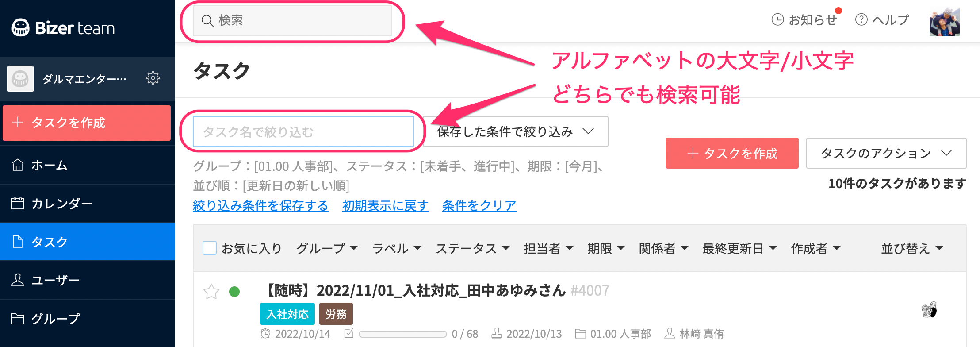Viewport: 980px width, 347px height.
Task: Expand 保存した条件で絞り込み dropdown
Action: [516, 131]
